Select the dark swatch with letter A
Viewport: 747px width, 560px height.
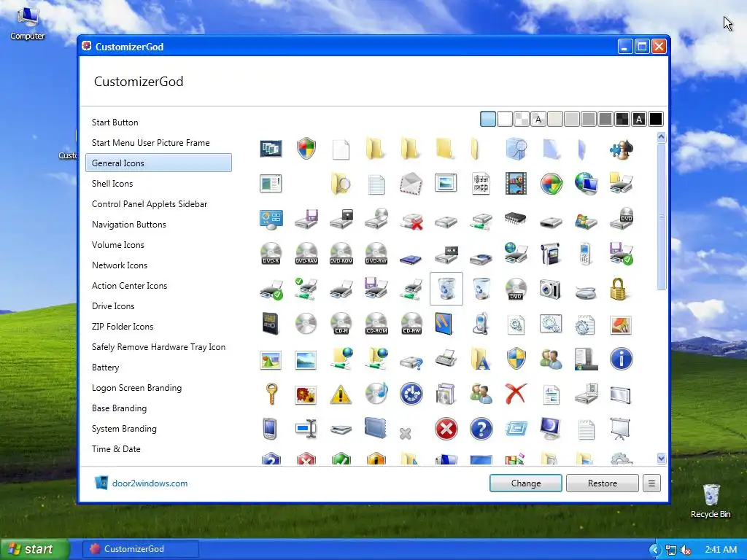pos(639,119)
